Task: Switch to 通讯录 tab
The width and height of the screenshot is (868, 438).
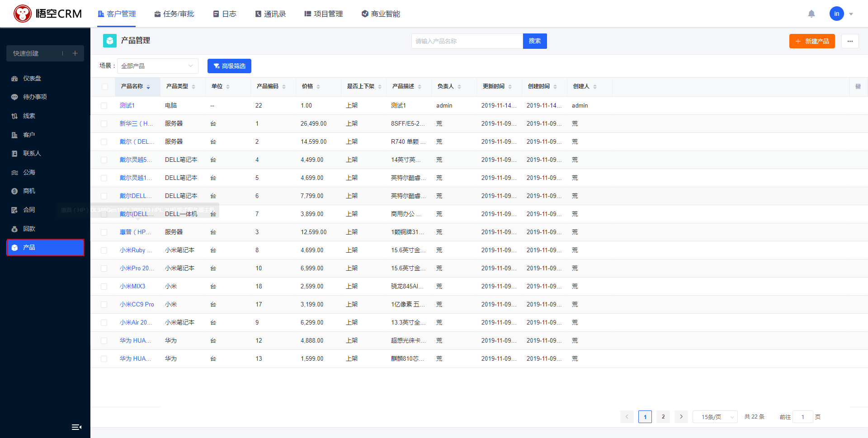Action: [270, 14]
